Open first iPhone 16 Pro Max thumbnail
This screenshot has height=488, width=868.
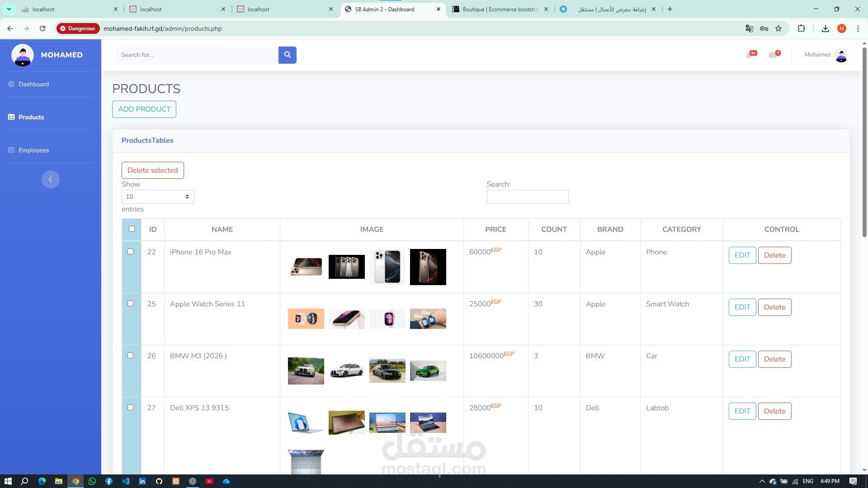(306, 267)
